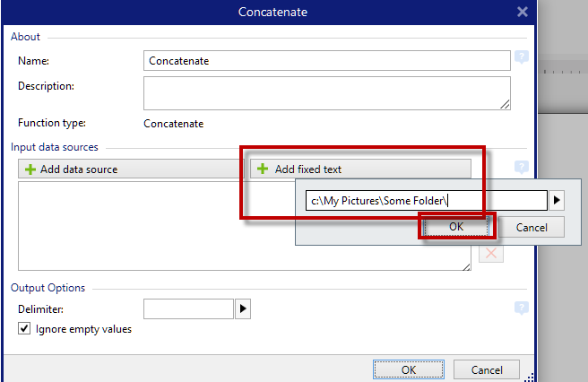Viewport: 588px width, 382px height.
Task: Toggle the Ignore empty values checkbox
Action: pyautogui.click(x=24, y=329)
